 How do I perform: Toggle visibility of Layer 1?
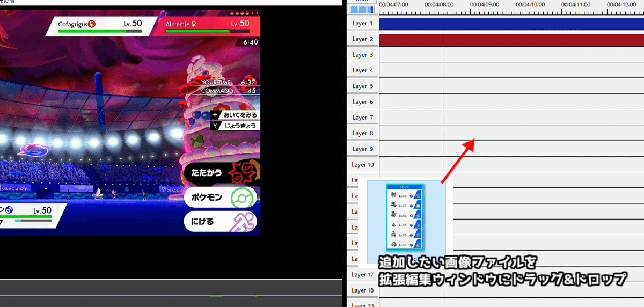click(x=362, y=24)
